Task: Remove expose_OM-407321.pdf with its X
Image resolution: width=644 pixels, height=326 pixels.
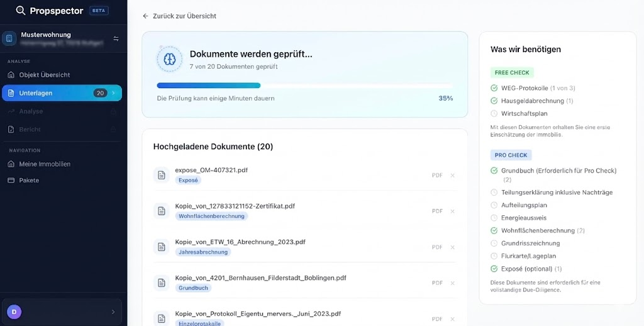Action: click(x=452, y=175)
